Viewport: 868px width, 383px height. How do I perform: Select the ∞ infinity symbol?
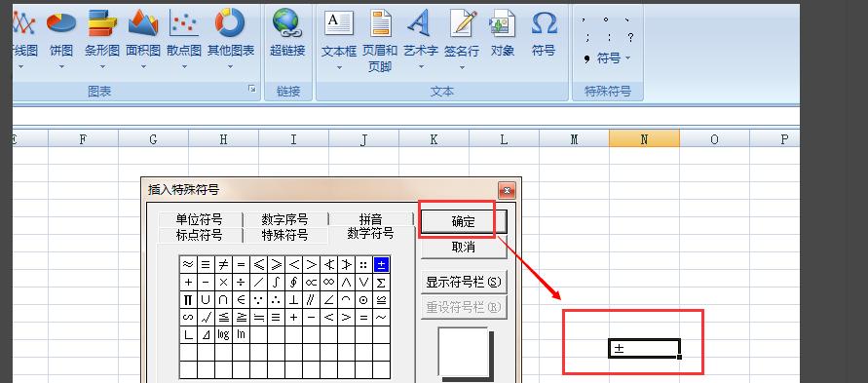pyautogui.click(x=329, y=283)
